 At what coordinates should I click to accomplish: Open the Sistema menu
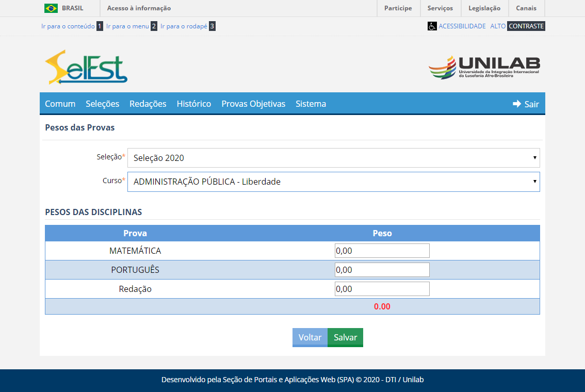311,104
